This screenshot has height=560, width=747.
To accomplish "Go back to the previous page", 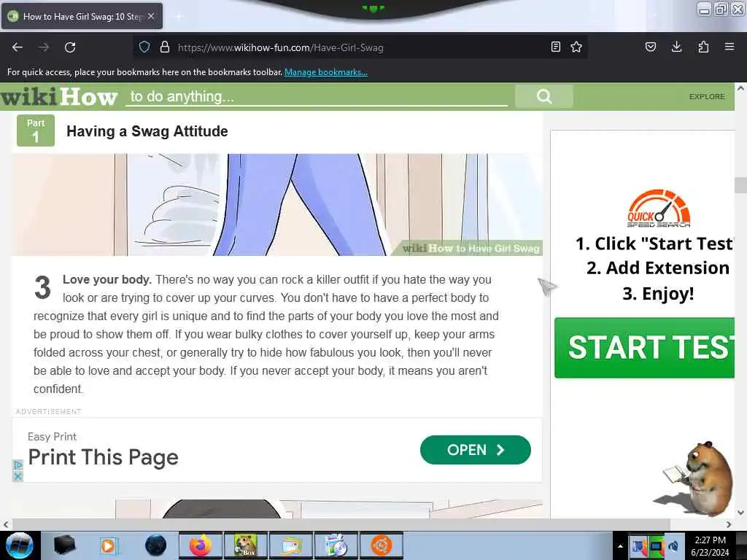I will [x=18, y=47].
